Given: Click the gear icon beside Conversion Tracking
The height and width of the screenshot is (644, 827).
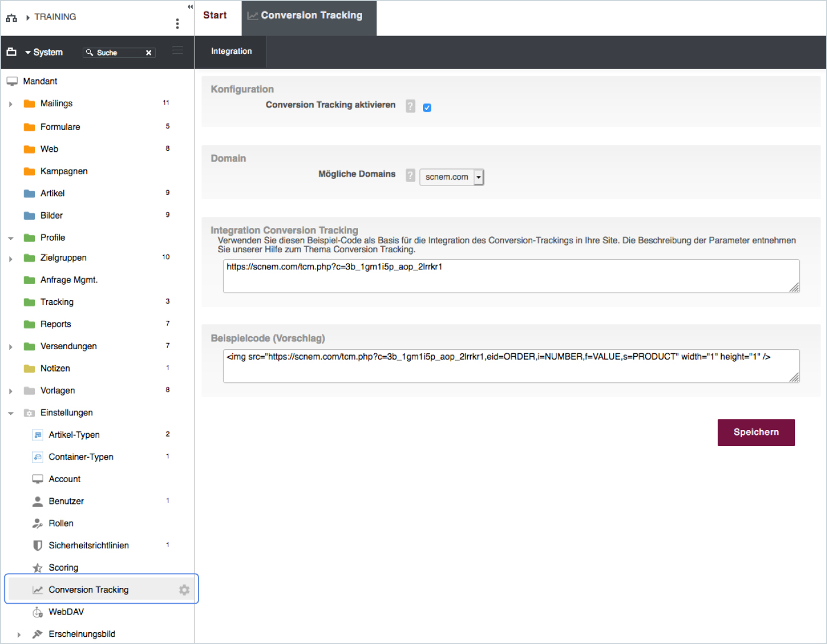Looking at the screenshot, I should tap(184, 590).
